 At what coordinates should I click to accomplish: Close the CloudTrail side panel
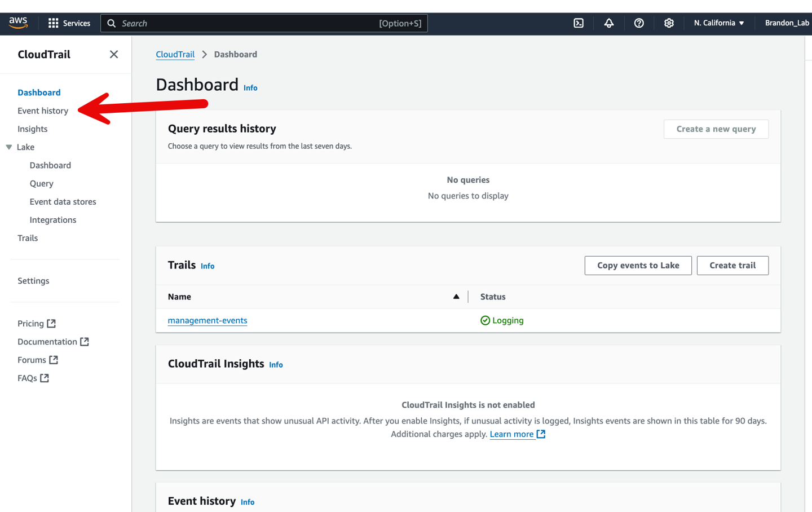[x=114, y=54]
